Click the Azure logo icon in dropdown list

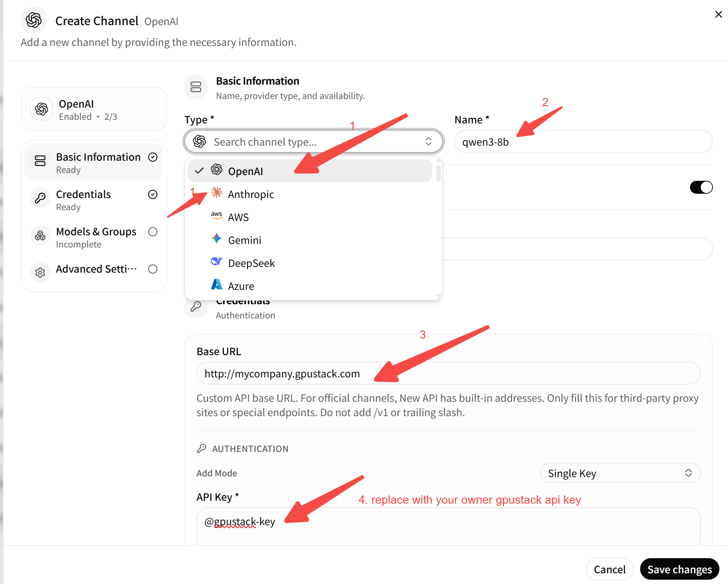point(217,284)
